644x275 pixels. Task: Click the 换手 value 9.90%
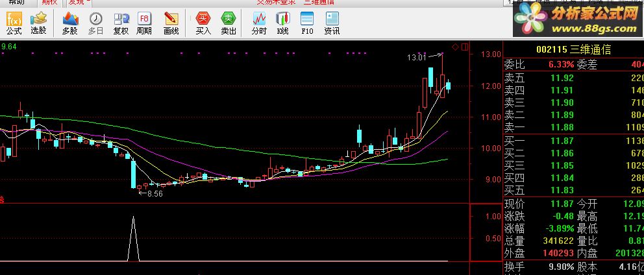pyautogui.click(x=562, y=267)
